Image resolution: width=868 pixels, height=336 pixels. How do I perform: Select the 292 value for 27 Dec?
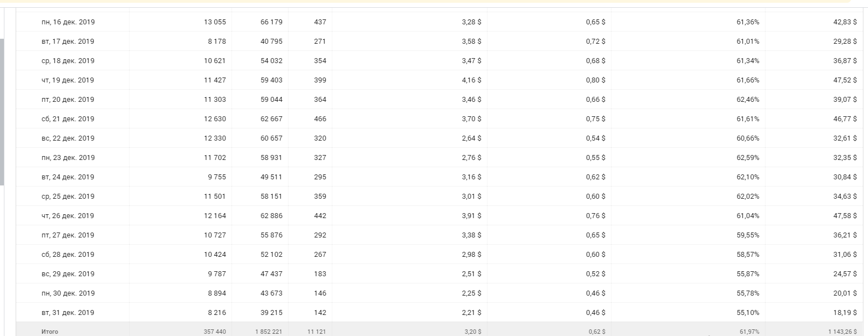pos(320,235)
